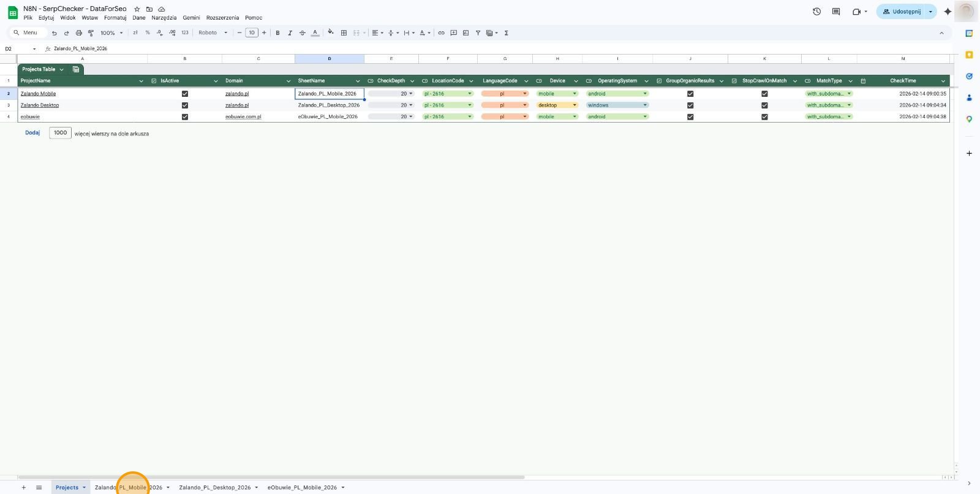Open OperatingSystem dropdown showing windows
Viewport: 980px width, 494px height.
pyautogui.click(x=617, y=105)
